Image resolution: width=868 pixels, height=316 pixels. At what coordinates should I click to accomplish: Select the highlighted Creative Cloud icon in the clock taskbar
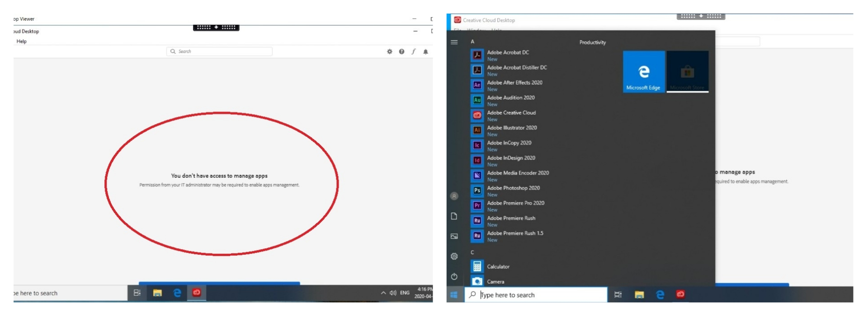tap(197, 293)
